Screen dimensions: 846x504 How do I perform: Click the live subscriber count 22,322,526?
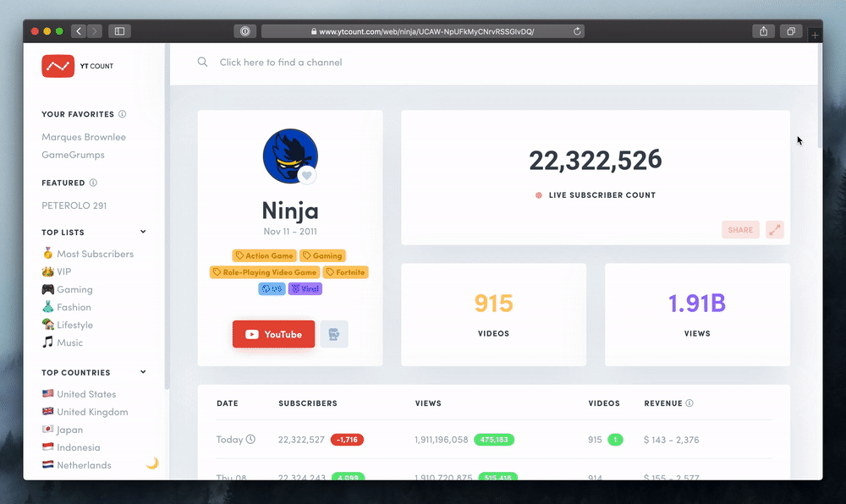click(x=595, y=160)
